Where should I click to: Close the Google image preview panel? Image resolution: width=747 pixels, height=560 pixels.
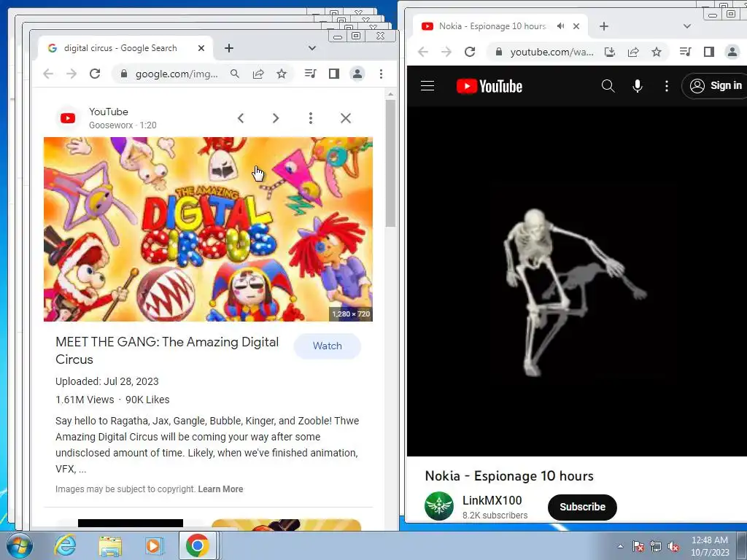point(346,118)
